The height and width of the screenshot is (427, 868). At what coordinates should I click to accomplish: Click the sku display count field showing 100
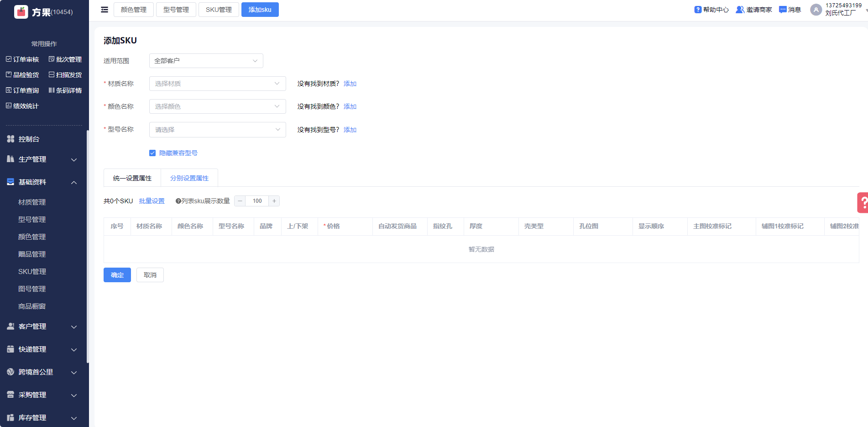[257, 201]
